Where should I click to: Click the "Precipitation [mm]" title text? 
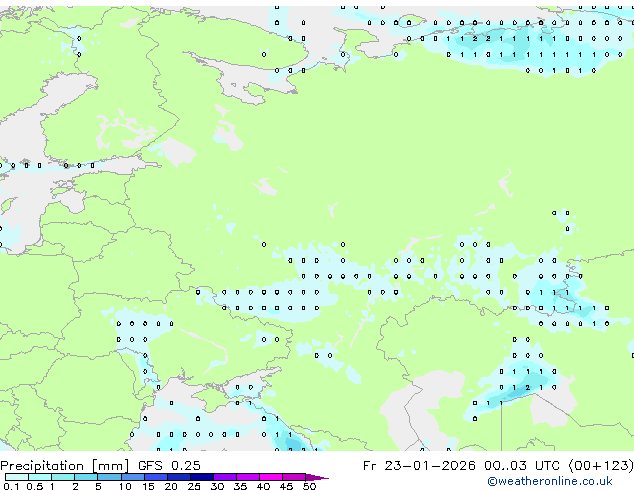[65, 466]
